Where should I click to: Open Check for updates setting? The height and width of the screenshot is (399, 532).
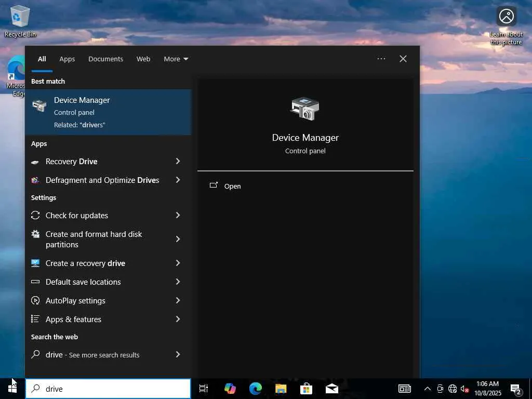tap(108, 215)
